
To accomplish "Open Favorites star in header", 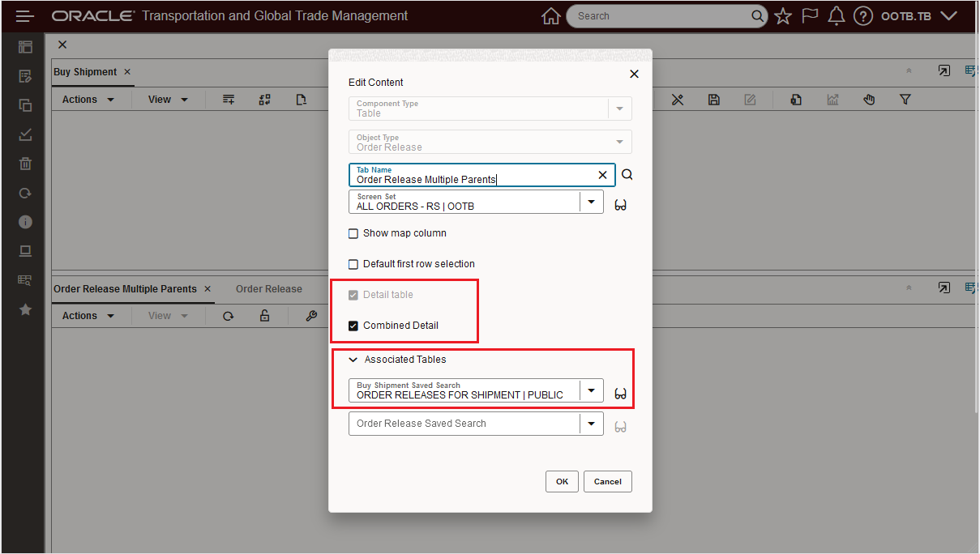I will point(782,16).
